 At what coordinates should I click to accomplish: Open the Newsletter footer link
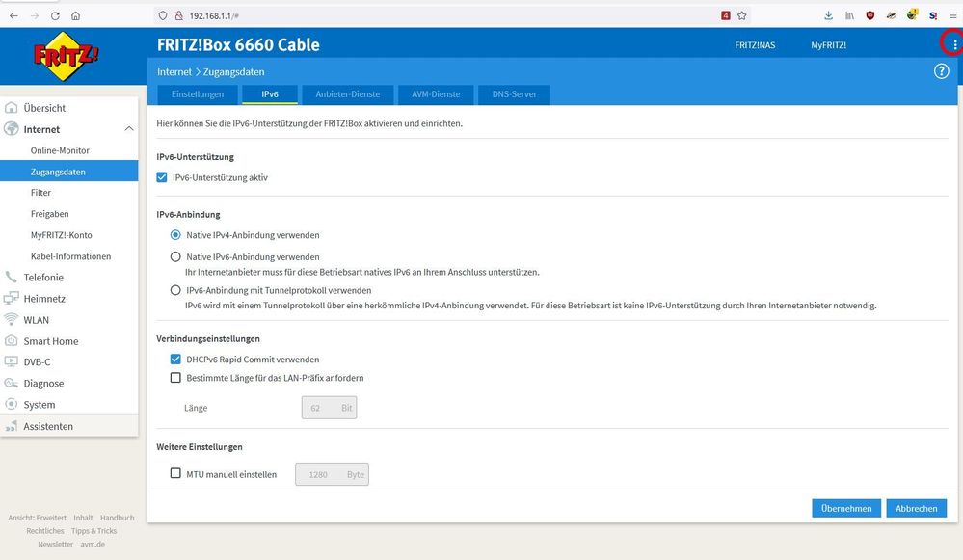55,544
